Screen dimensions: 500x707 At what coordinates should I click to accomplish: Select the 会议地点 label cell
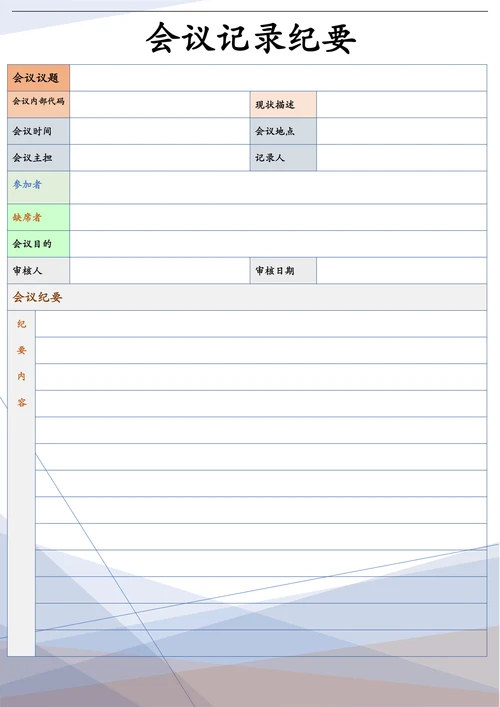(283, 131)
